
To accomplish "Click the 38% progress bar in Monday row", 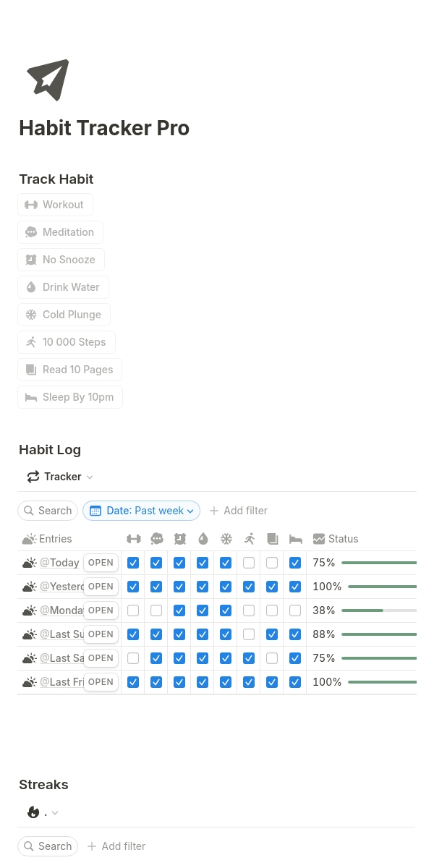I will [379, 610].
